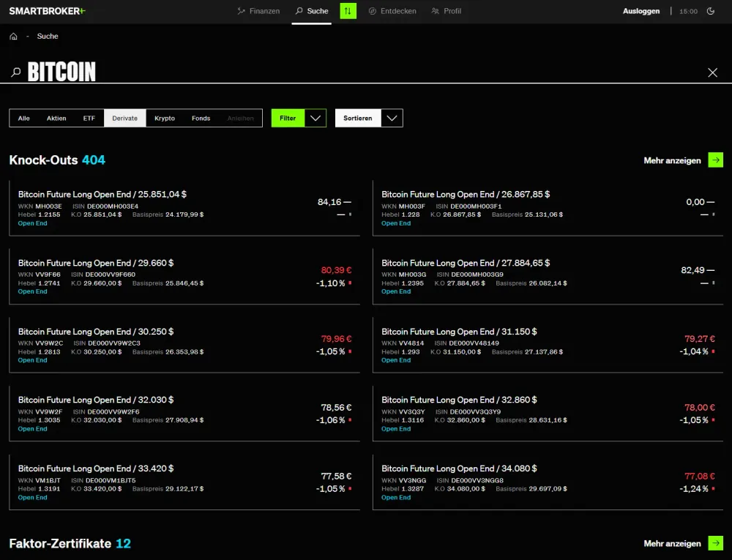Open Bitcoin Future Long Open End / 25.851,04 $

pyautogui.click(x=184, y=208)
